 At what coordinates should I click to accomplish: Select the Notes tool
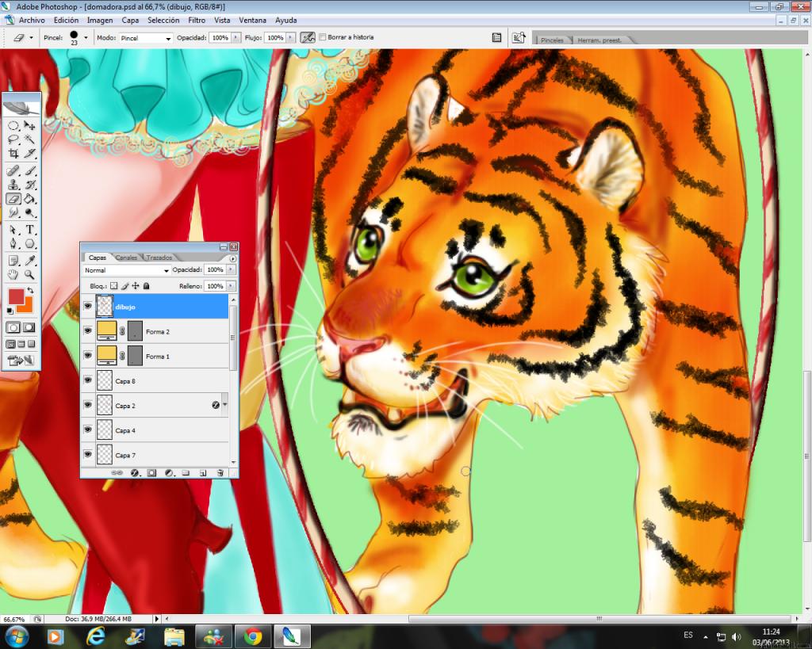[13, 261]
